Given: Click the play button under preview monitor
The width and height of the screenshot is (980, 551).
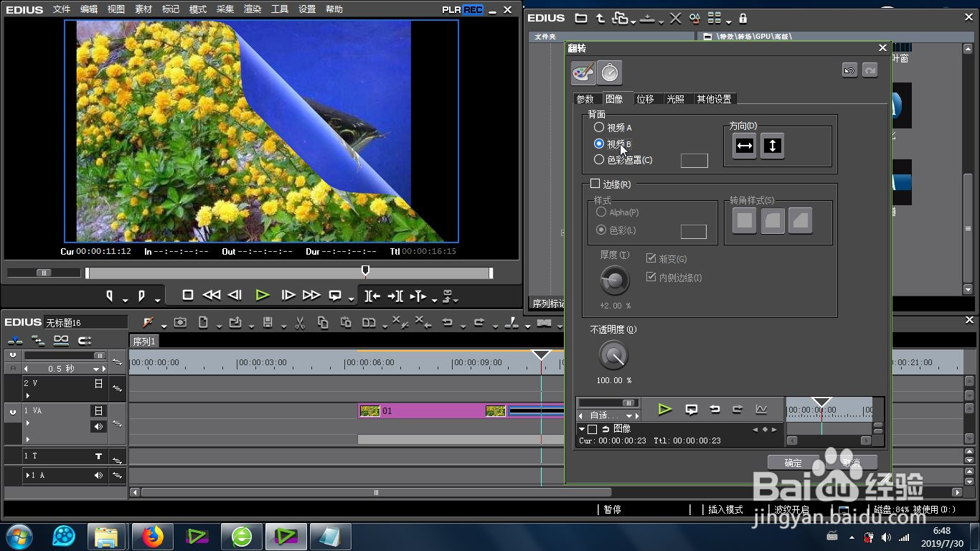Looking at the screenshot, I should [x=263, y=295].
